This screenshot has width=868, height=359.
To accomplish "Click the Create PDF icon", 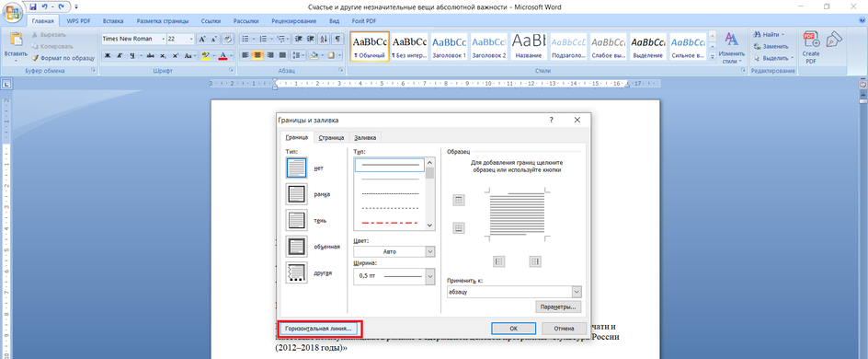I will (x=811, y=40).
